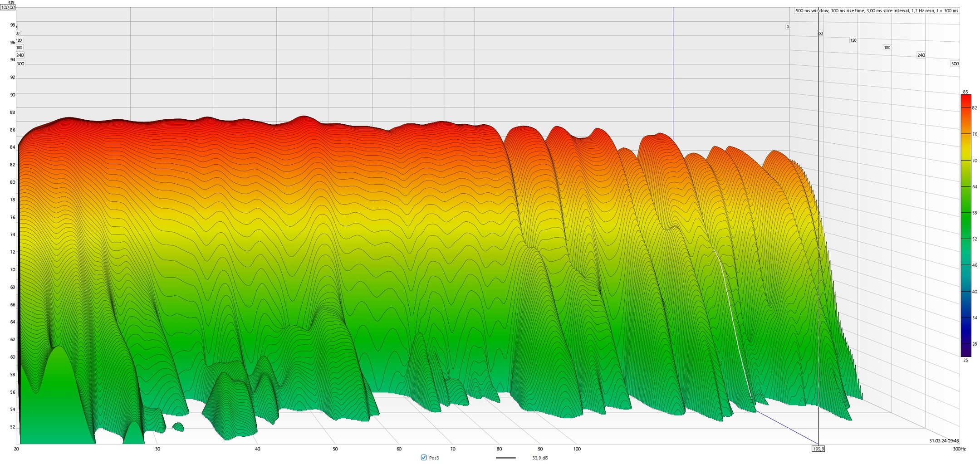The height and width of the screenshot is (464, 980).
Task: Click the 98 SPL axis label
Action: [x=13, y=25]
